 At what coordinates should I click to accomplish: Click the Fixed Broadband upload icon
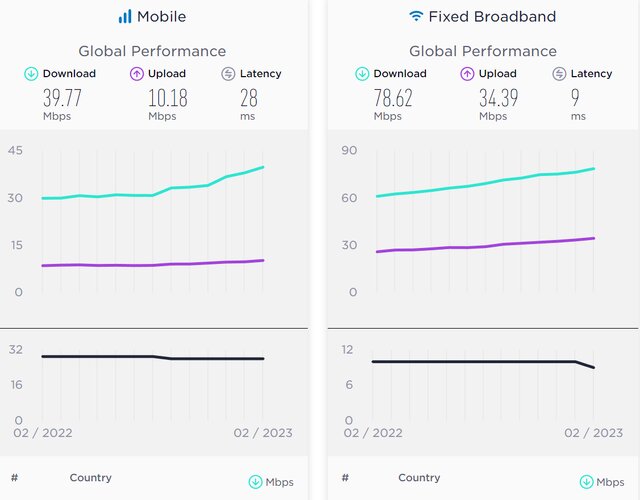tap(467, 73)
